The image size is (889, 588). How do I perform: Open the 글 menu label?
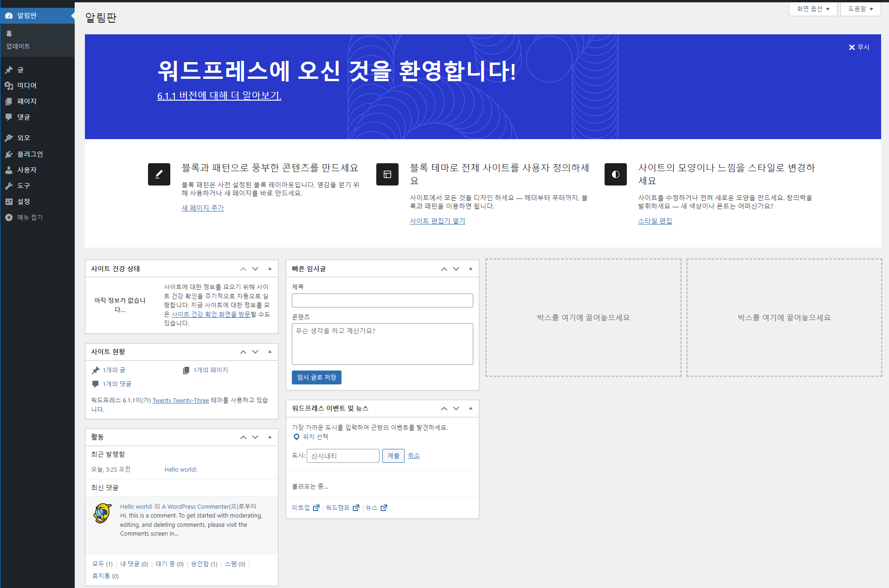tap(20, 70)
